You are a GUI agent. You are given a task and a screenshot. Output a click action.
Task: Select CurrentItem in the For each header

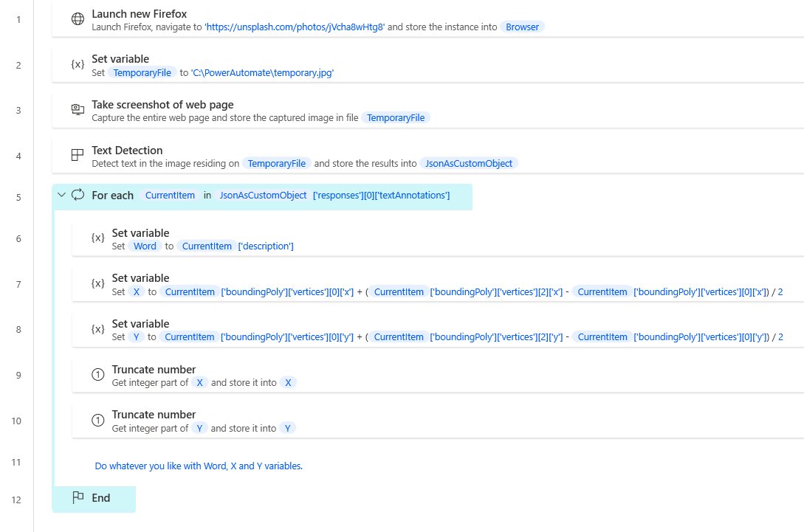[169, 195]
